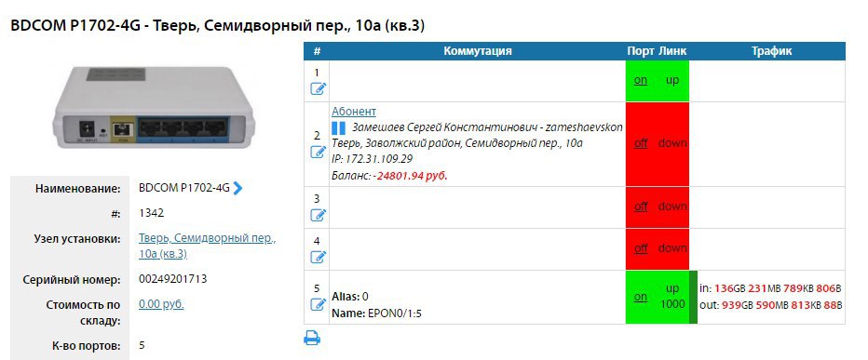Click the dark green traffic bar on port 5

693,297
